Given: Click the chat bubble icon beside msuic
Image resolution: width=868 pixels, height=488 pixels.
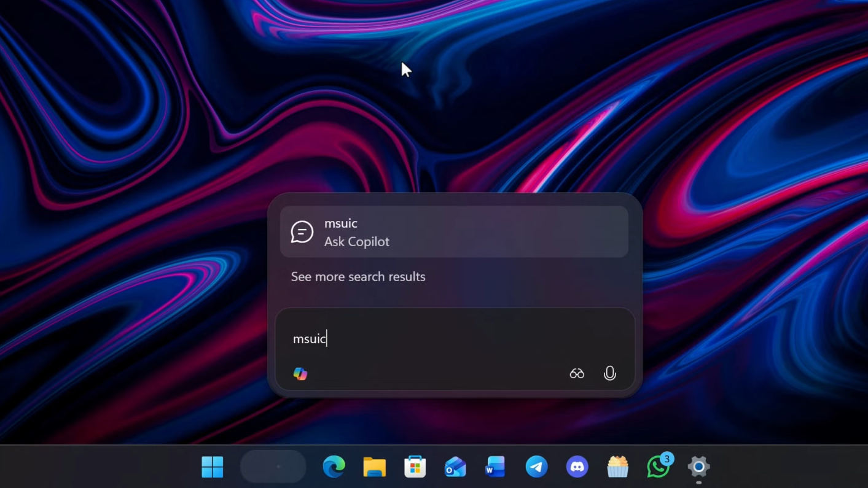Looking at the screenshot, I should pos(302,232).
